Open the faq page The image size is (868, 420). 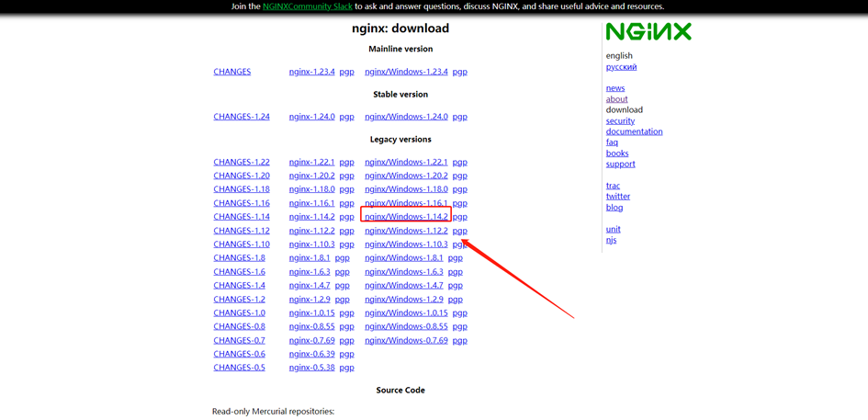(x=612, y=142)
